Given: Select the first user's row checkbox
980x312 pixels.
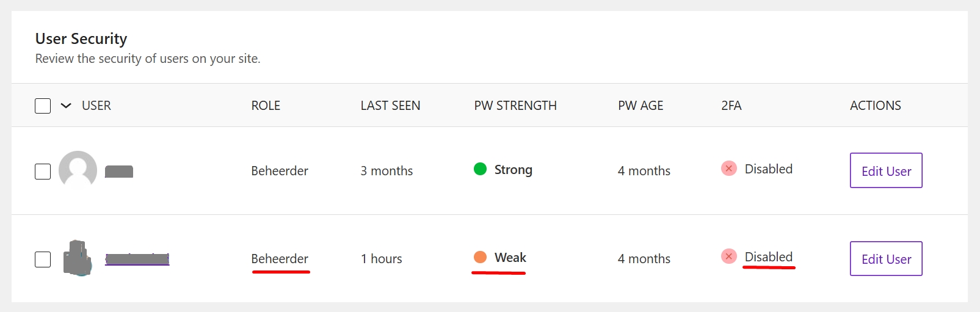Looking at the screenshot, I should [x=43, y=172].
